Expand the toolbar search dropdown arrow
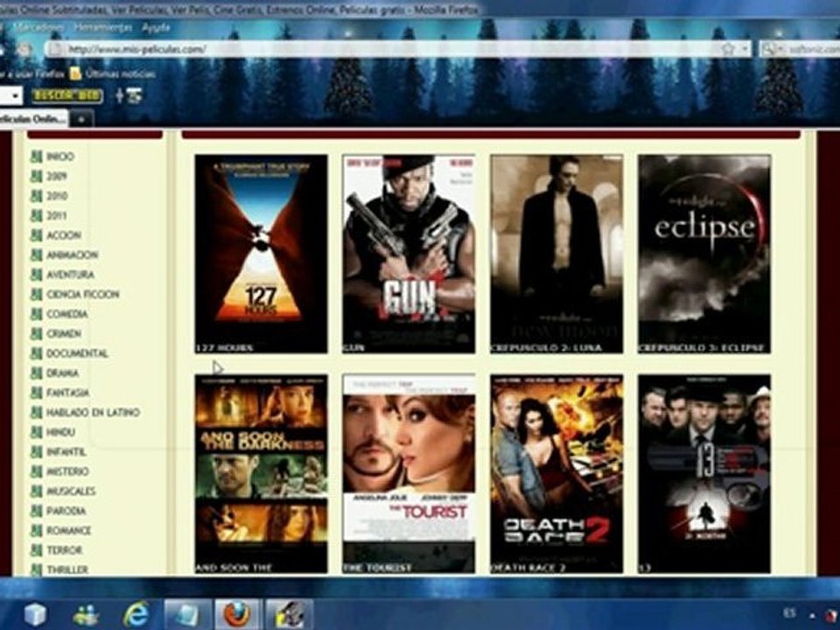The width and height of the screenshot is (840, 630). coord(15,96)
